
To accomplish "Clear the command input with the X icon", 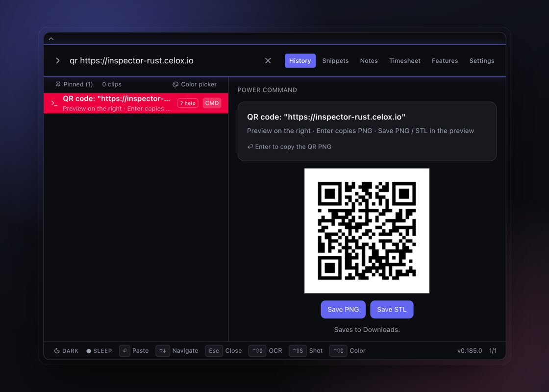I will coord(268,61).
